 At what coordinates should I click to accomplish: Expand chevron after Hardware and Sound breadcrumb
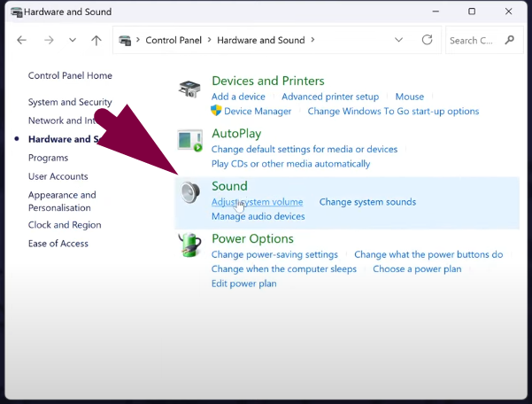312,40
